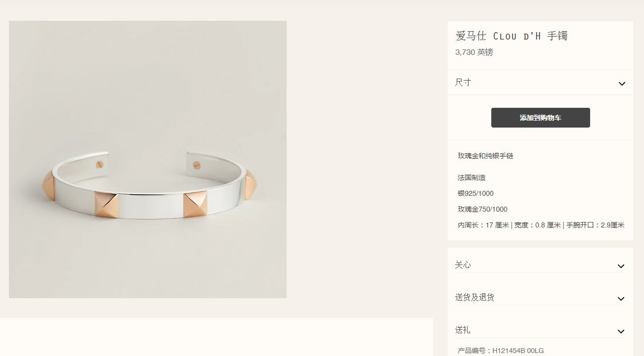This screenshot has height=356, width=644.
Task: Click the 3,730 英镑 price text
Action: (x=474, y=52)
